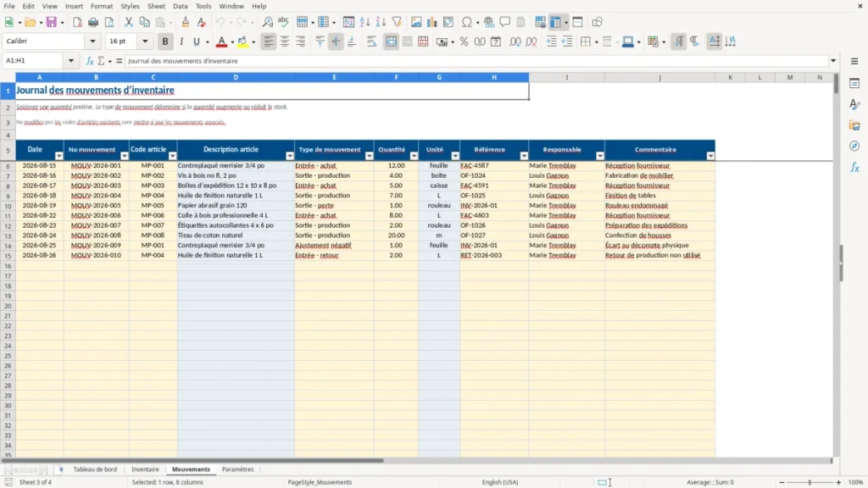Select column D by its header
This screenshot has width=868, height=488.
click(x=236, y=77)
